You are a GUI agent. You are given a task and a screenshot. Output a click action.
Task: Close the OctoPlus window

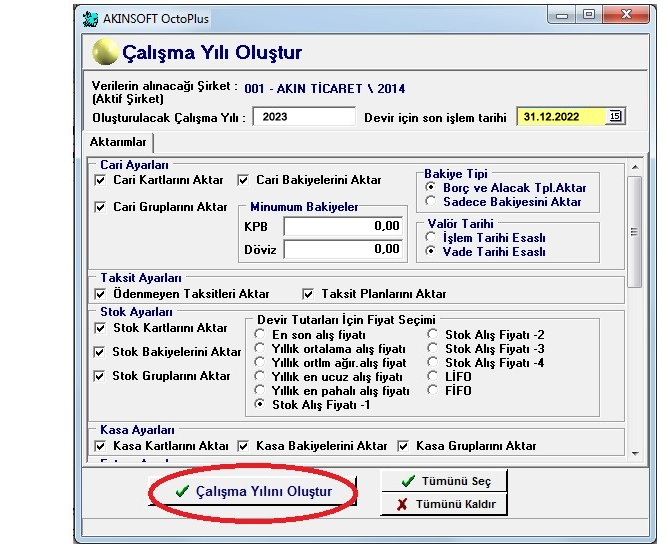[626, 15]
